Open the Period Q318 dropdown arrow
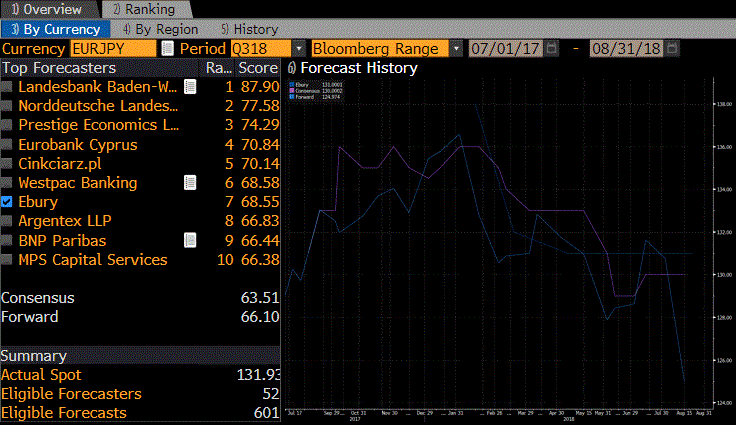This screenshot has width=736, height=425. (299, 49)
